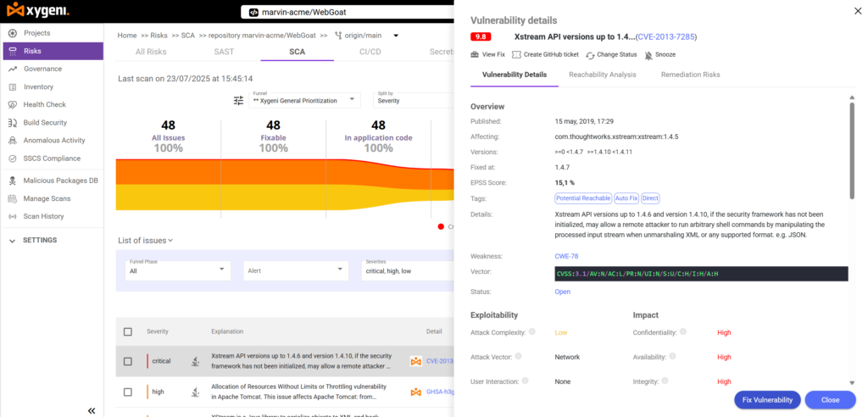Click the Home breadcrumb link
Image resolution: width=868 pixels, height=417 pixels.
pos(127,36)
